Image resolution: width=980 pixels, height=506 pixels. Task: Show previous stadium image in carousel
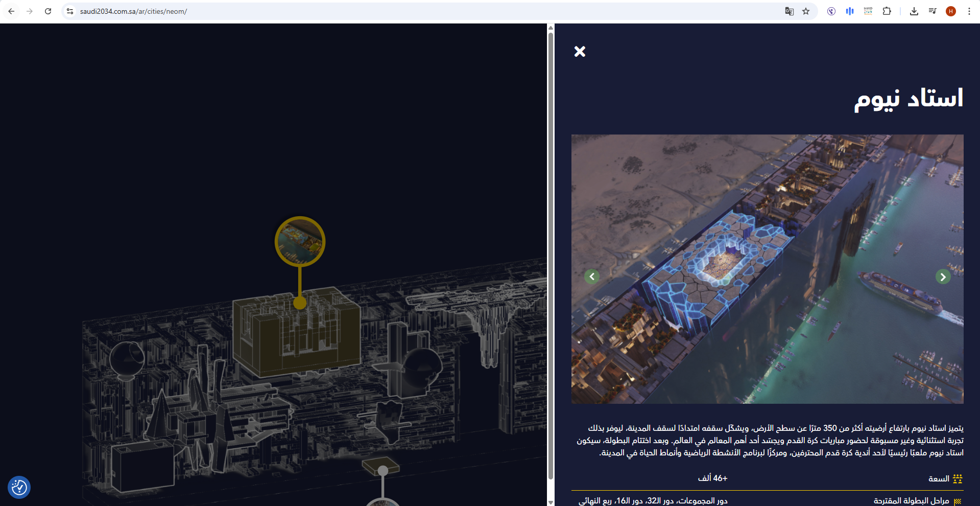point(592,277)
